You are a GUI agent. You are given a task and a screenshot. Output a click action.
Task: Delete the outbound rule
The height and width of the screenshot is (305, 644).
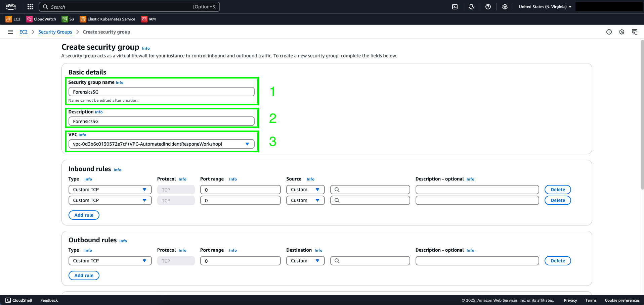[558, 261]
